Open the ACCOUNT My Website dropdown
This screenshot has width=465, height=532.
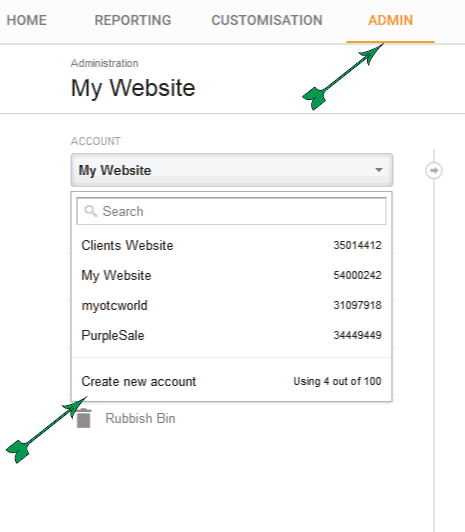pos(232,170)
